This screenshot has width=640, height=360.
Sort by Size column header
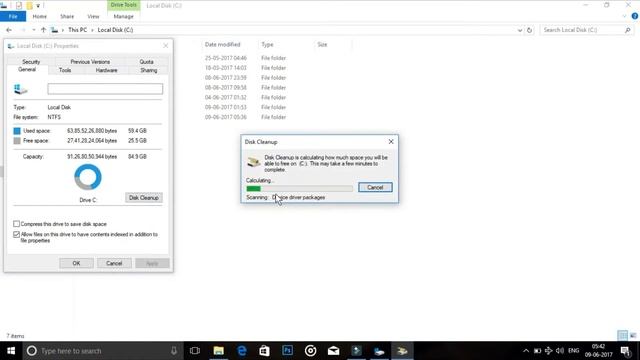[322, 44]
